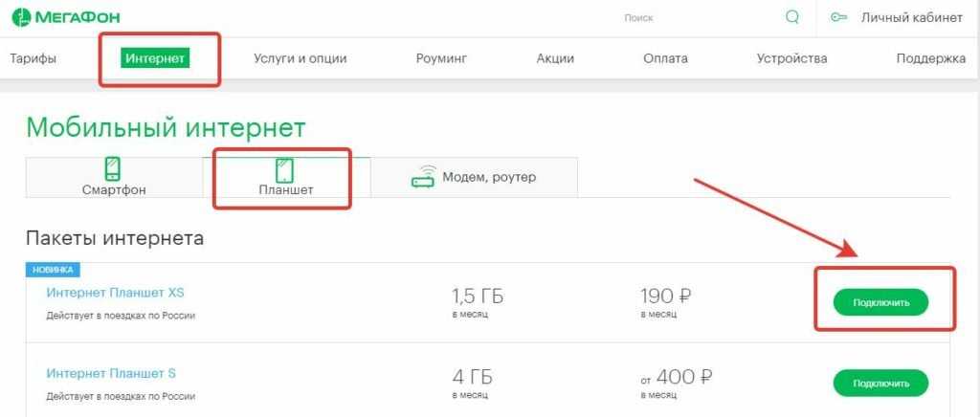Open the Поддержка menu item
Image resolution: width=980 pixels, height=417 pixels.
pos(930,58)
